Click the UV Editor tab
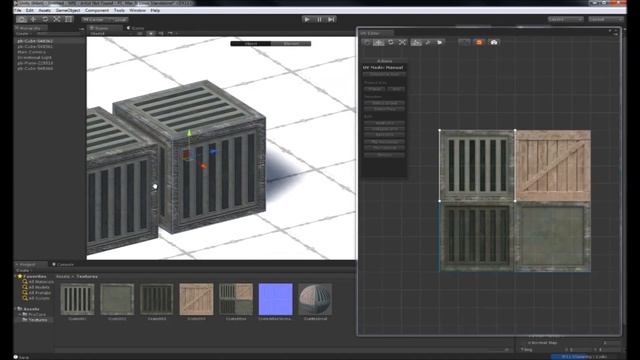The image size is (640, 360). 375,33
